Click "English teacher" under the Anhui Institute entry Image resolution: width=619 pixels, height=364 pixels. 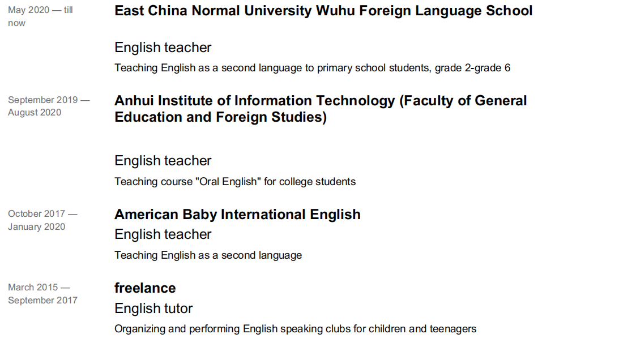163,161
